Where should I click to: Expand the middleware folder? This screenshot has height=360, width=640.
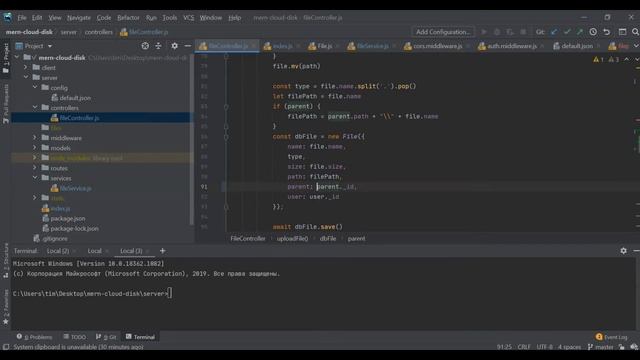(x=35, y=138)
